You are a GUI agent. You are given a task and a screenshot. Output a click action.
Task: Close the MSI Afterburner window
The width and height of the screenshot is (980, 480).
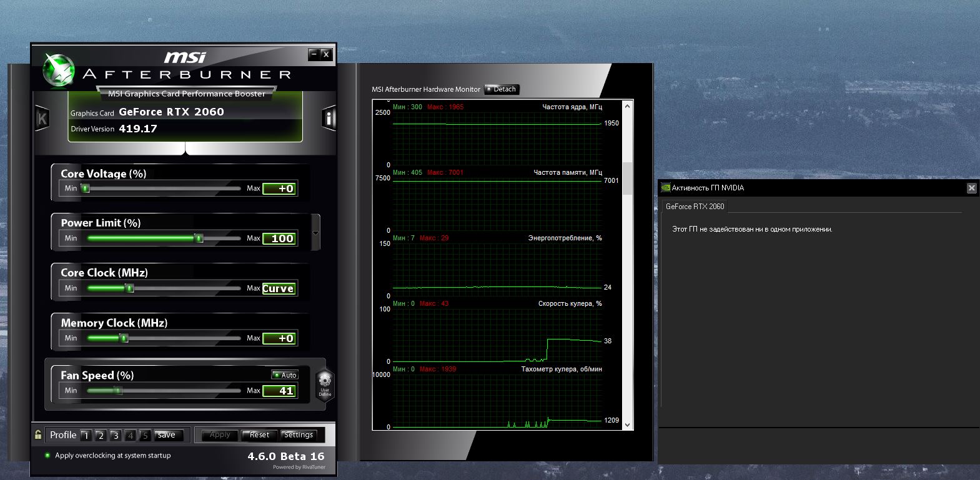(326, 54)
